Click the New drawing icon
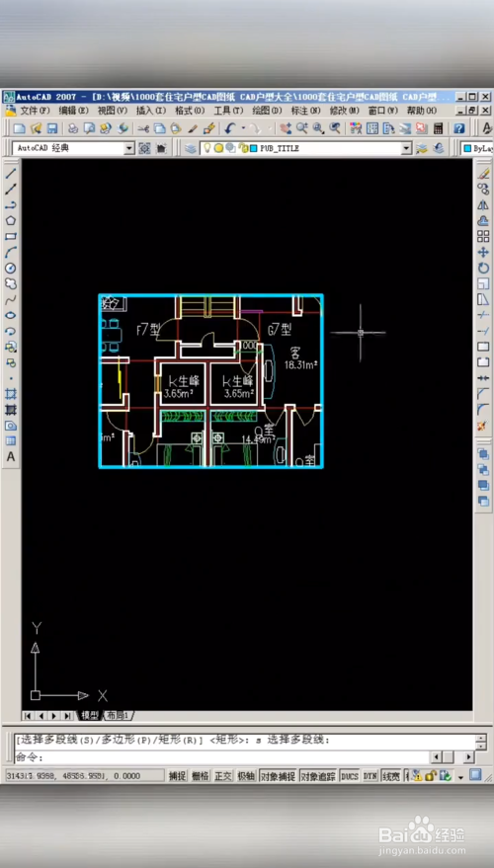 pos(20,128)
